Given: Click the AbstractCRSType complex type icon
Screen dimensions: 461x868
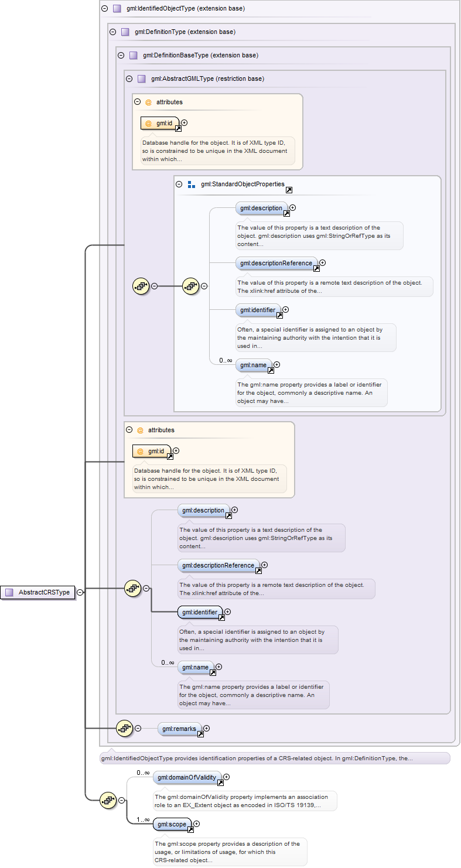Looking at the screenshot, I should pyautogui.click(x=9, y=592).
